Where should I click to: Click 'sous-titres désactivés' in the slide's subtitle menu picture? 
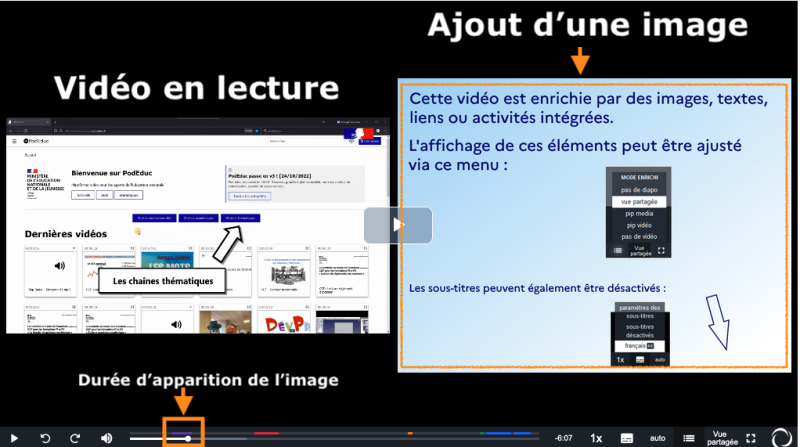click(x=640, y=331)
